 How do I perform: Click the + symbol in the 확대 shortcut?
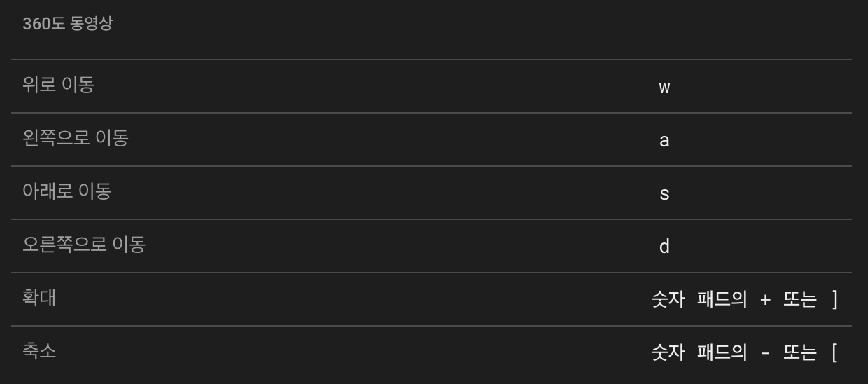(765, 300)
